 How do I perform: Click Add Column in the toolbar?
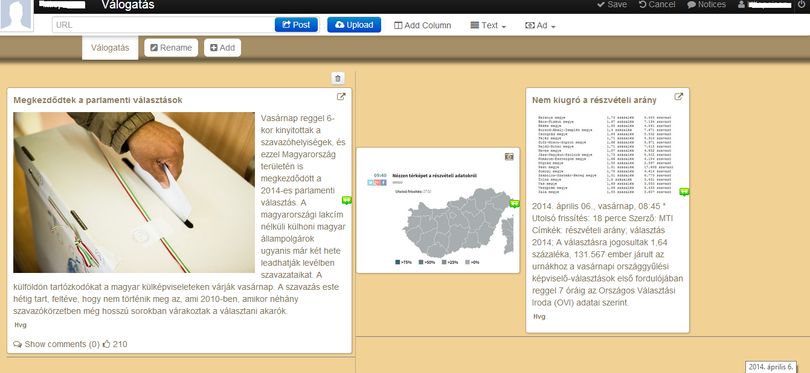click(x=423, y=25)
